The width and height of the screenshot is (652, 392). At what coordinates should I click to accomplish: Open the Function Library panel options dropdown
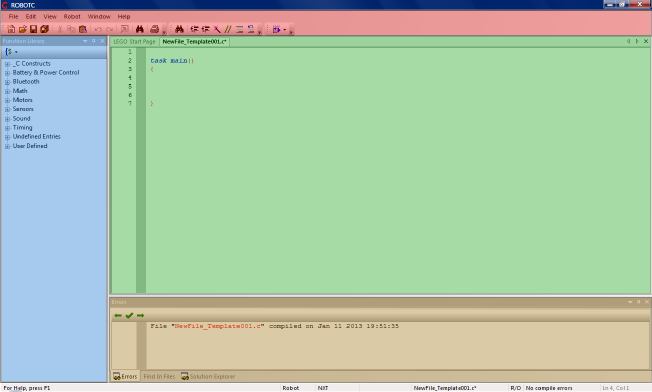tap(85, 41)
